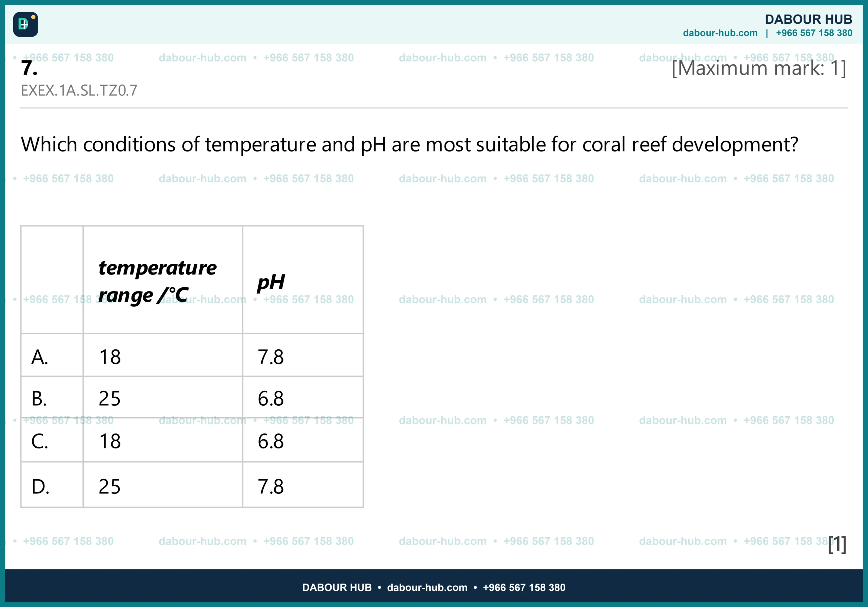Select the pH column header
Image resolution: width=868 pixels, height=607 pixels.
(271, 283)
